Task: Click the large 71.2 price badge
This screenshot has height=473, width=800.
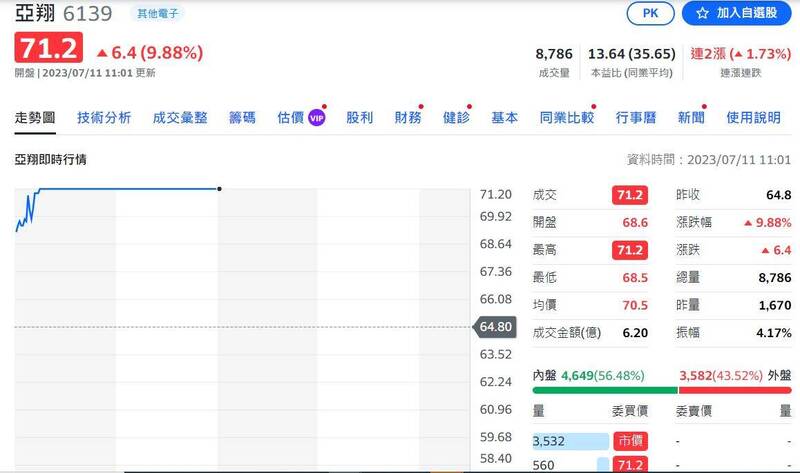Action: point(48,47)
